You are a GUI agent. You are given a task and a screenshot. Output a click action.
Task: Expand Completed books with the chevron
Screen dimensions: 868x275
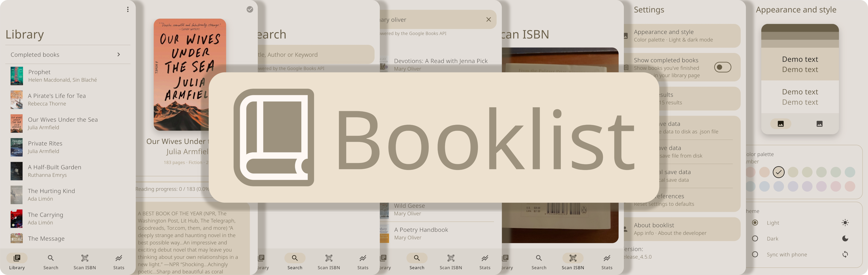pyautogui.click(x=119, y=54)
